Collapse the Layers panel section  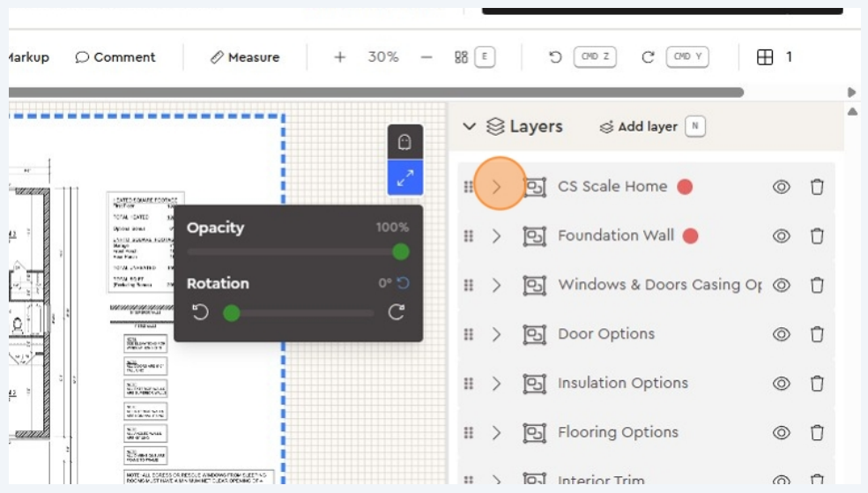tap(470, 127)
